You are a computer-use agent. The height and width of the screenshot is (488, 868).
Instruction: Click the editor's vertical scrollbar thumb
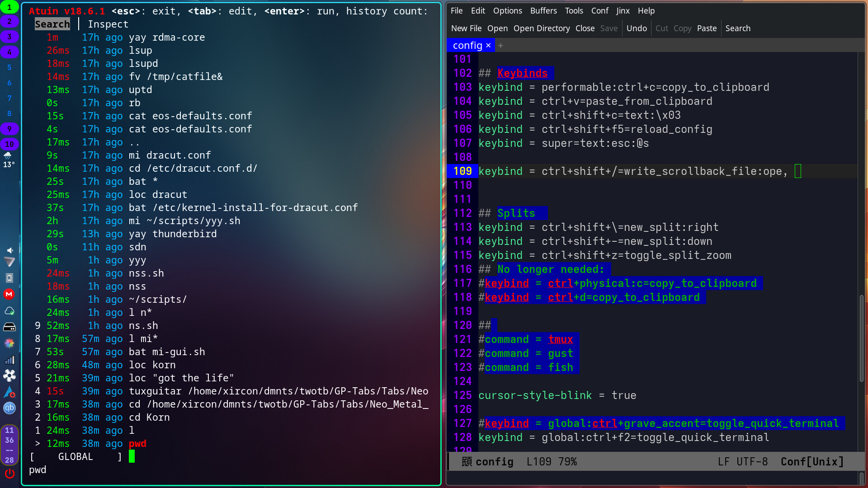861,338
